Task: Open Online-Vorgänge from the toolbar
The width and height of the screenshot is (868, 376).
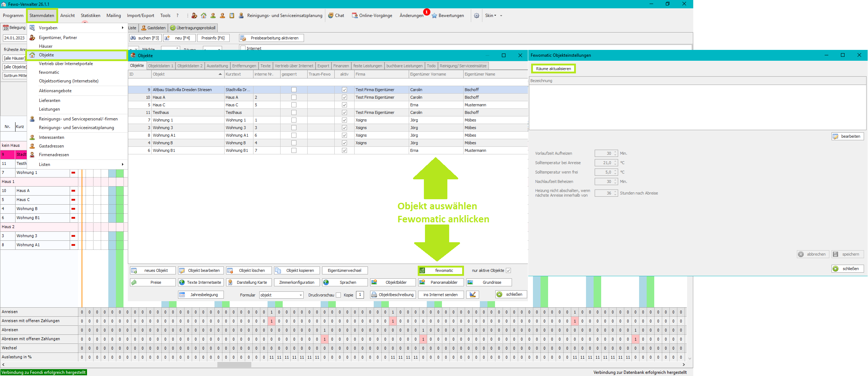Action: 372,16
